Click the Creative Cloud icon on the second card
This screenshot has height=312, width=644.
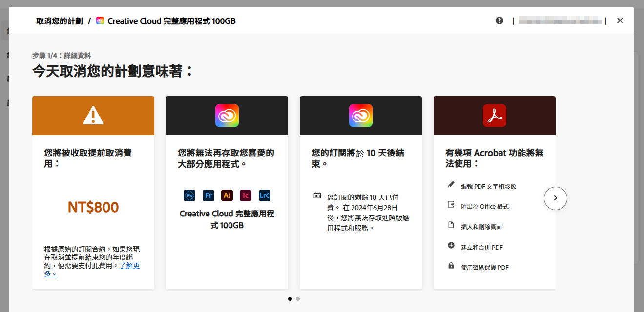click(x=227, y=116)
